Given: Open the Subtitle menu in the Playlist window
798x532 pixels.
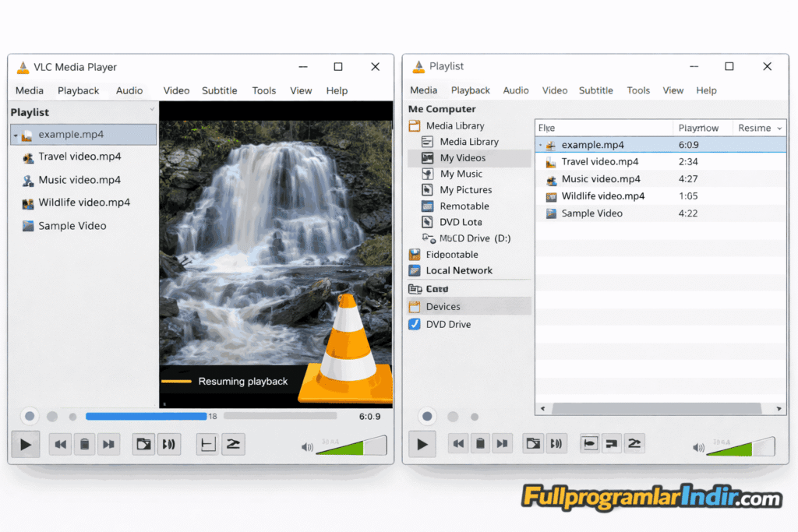Looking at the screenshot, I should click(595, 90).
